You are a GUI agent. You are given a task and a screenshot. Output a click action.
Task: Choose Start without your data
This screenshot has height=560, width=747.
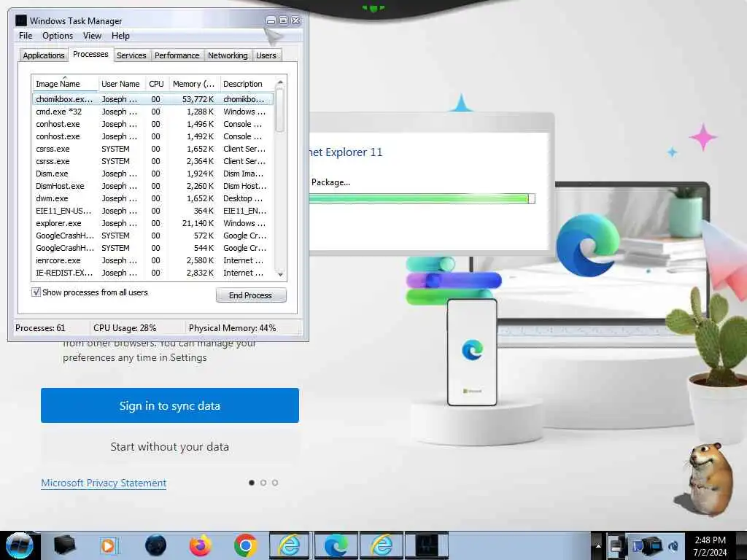coord(169,447)
